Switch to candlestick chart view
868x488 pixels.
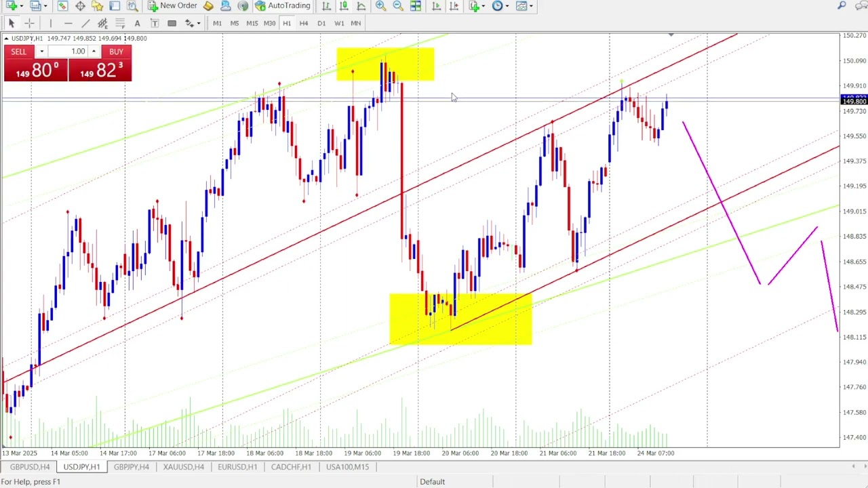[344, 5]
